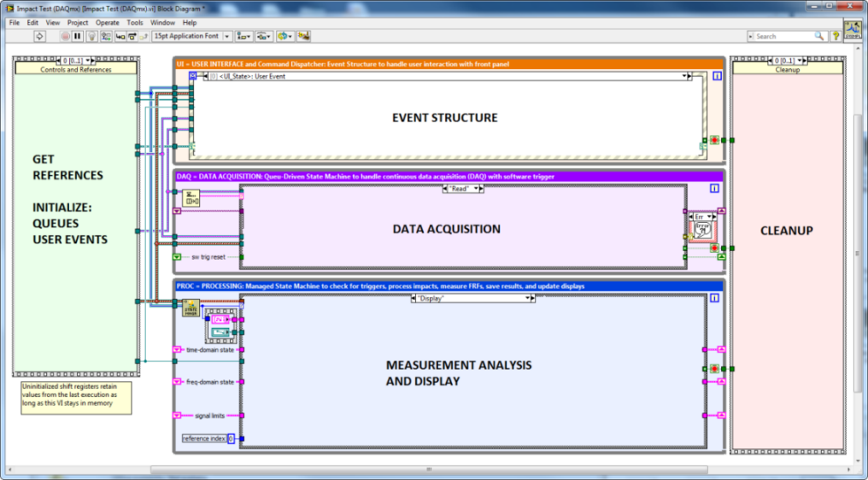Click the Step Over toolbar icon
The height and width of the screenshot is (480, 868).
click(132, 36)
